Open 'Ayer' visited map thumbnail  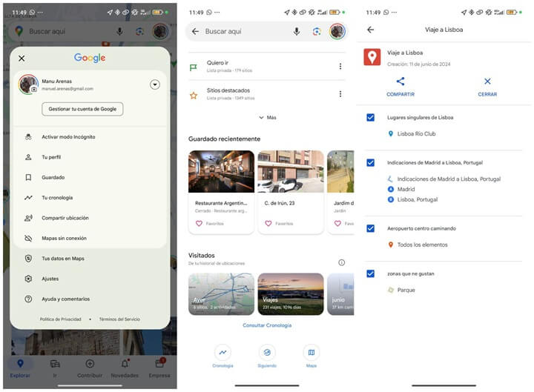(x=221, y=294)
